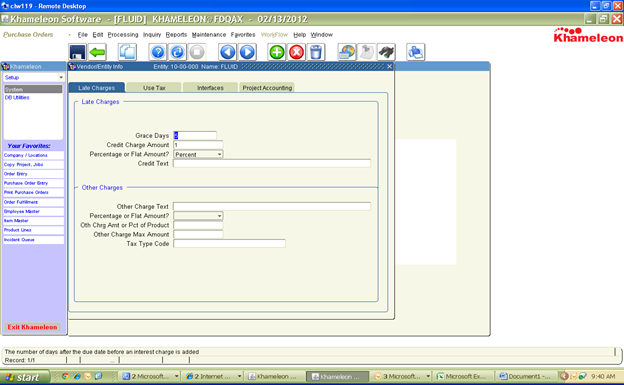This screenshot has width=624, height=385.
Task: Open the Project Accounting tab
Action: coord(267,88)
